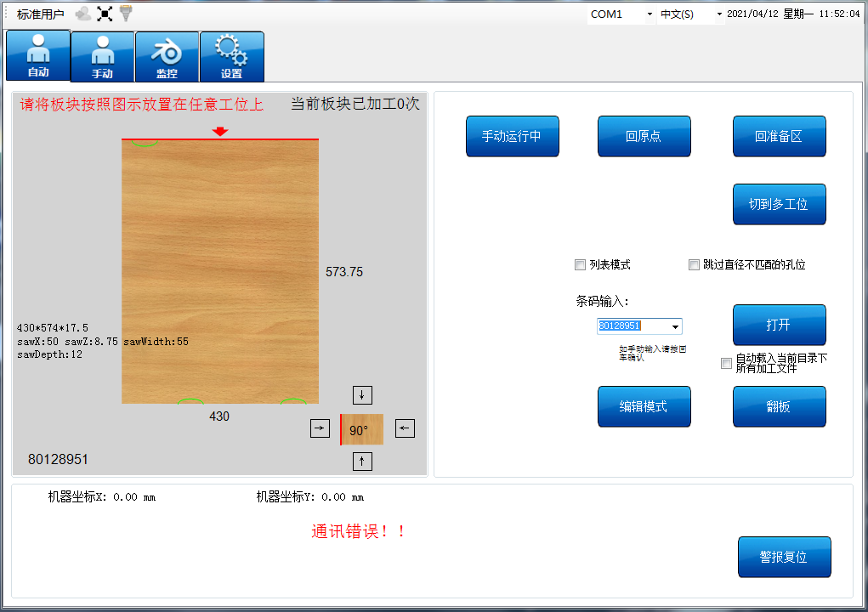Image resolution: width=868 pixels, height=612 pixels.
Task: Open the 监控 monitoring tab
Action: (167, 57)
